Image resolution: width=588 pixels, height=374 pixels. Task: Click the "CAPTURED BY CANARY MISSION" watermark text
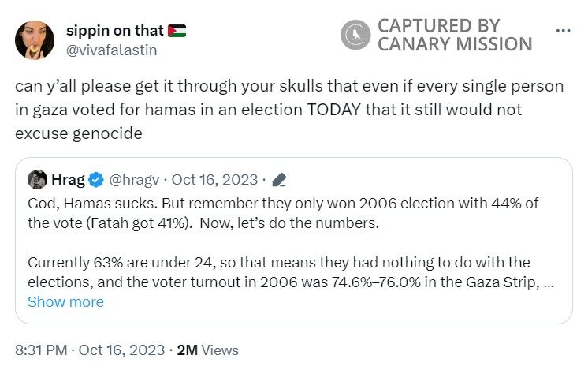pos(455,35)
